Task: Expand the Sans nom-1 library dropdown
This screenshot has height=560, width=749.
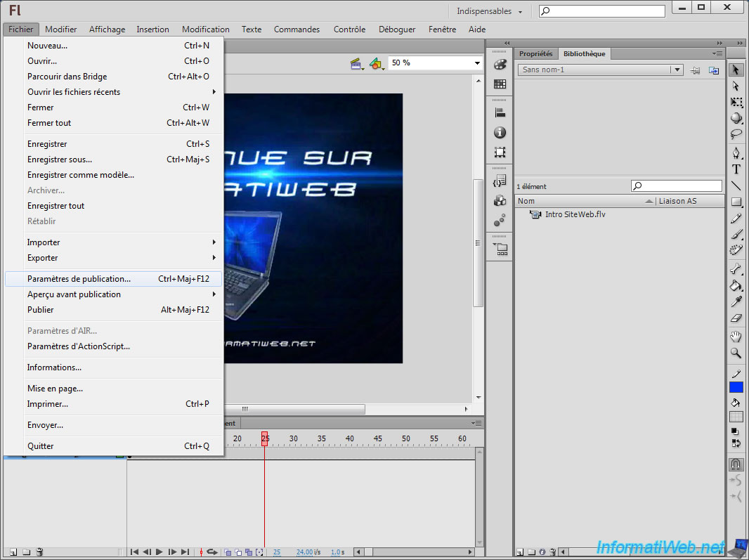Action: pos(677,70)
